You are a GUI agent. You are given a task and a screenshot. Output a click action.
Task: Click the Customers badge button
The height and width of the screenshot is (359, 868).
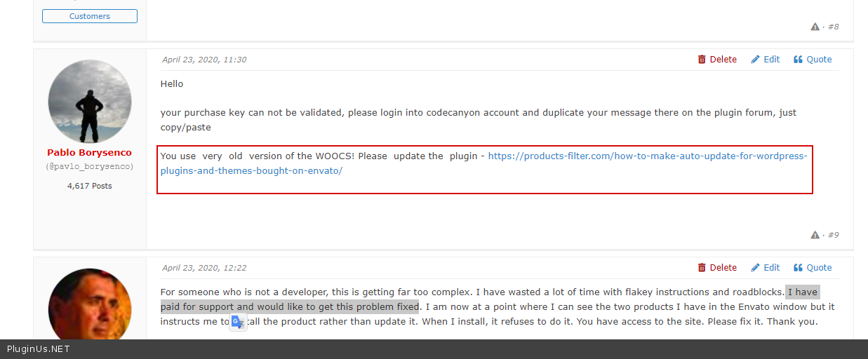[90, 16]
